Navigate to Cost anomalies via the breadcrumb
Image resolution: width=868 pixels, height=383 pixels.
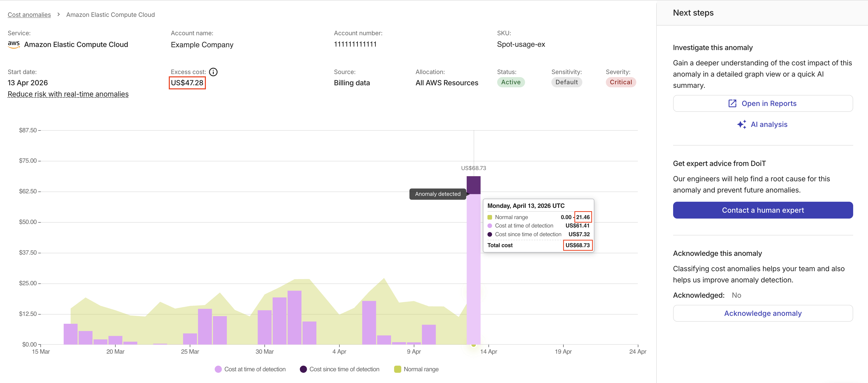[x=29, y=15]
